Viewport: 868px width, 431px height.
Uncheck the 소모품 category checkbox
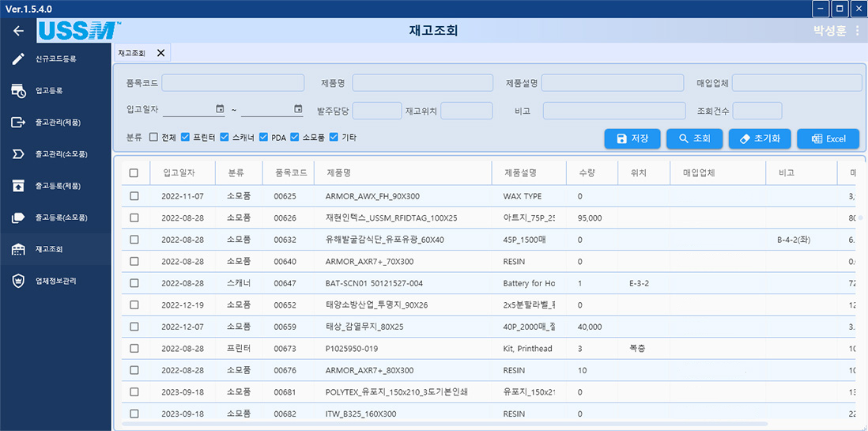(295, 138)
